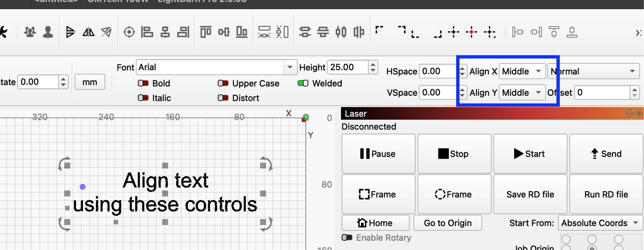Dock selected objects to the bottom
This screenshot has height=250, width=644.
pos(572,32)
